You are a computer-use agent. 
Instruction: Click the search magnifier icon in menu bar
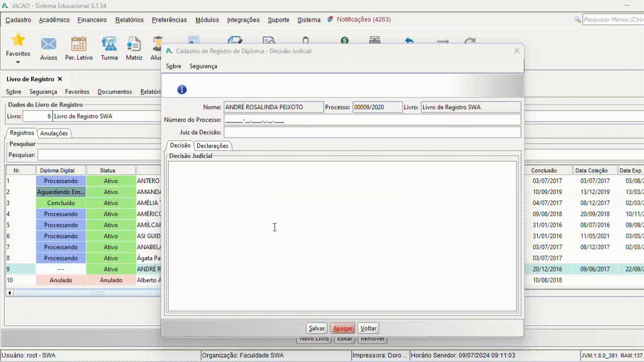[x=578, y=20]
